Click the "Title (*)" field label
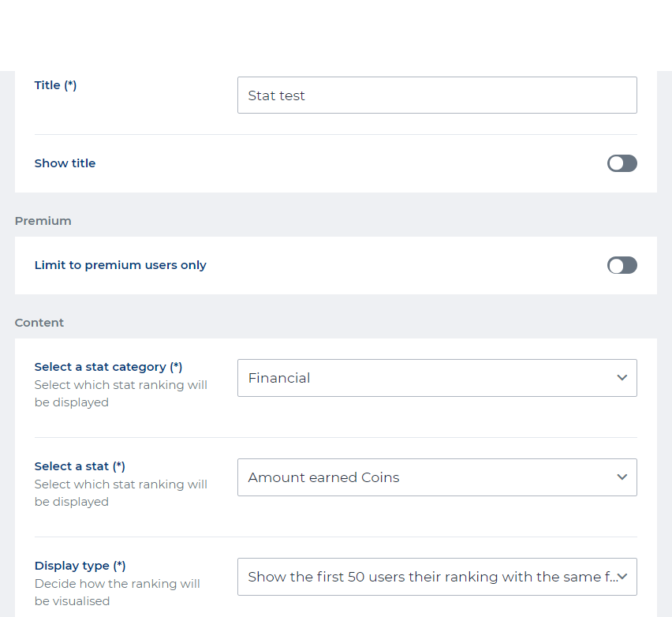 [55, 85]
